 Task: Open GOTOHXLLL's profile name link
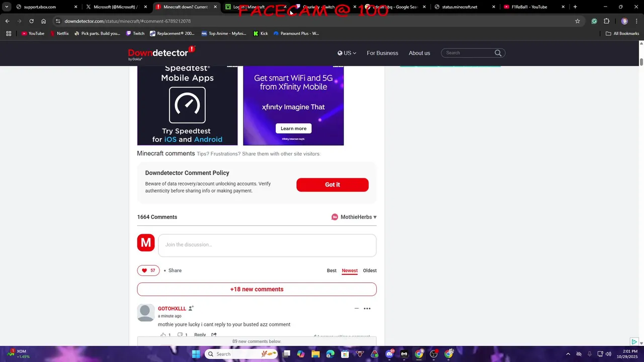pos(172,309)
